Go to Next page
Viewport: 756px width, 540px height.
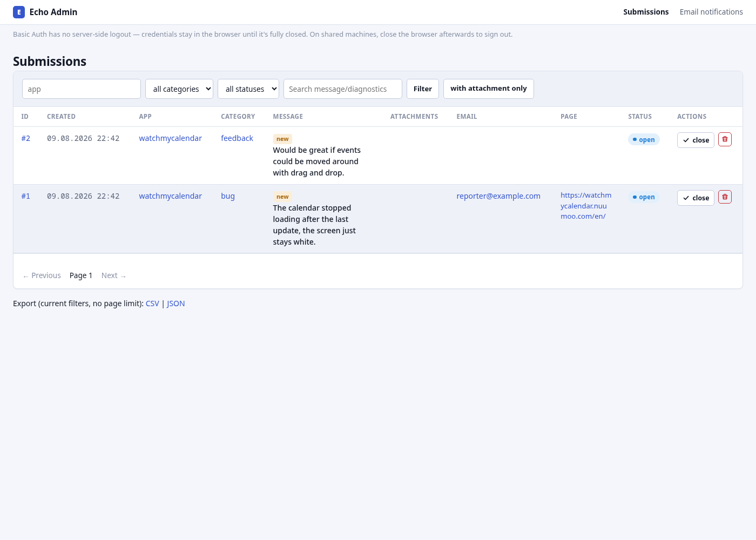pyautogui.click(x=114, y=275)
